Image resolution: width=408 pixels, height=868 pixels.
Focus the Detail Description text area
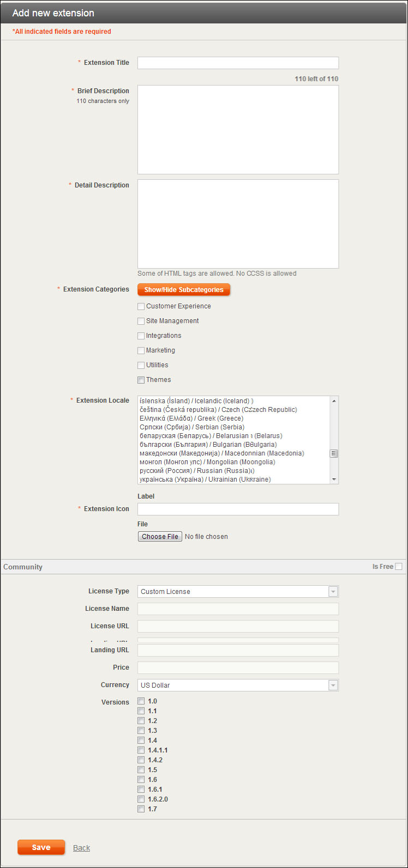[238, 224]
